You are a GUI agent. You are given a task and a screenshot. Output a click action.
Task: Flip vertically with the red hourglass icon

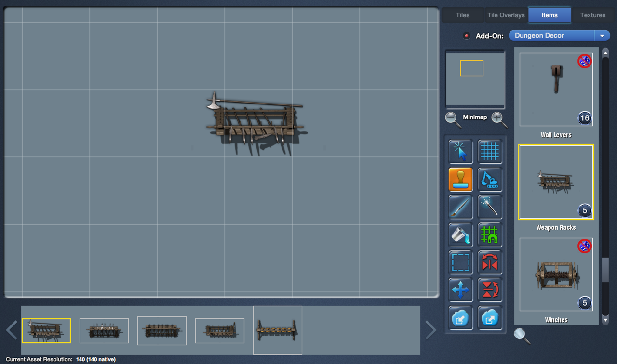click(490, 290)
